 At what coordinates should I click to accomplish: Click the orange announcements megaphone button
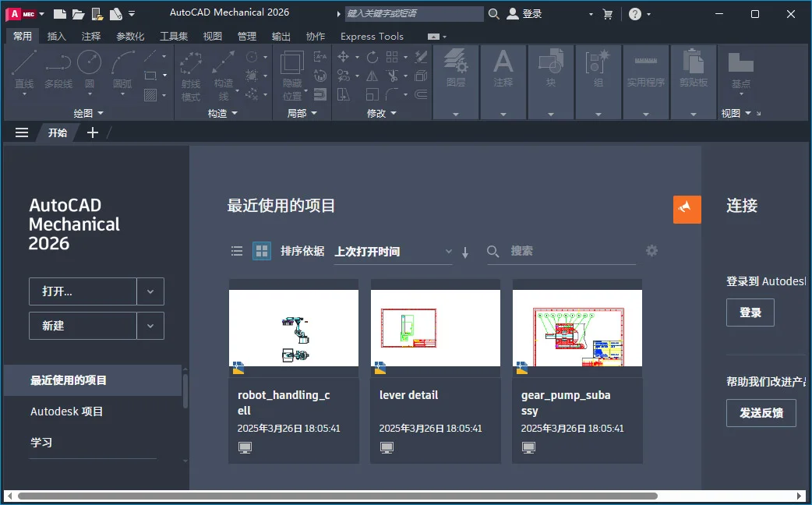click(687, 210)
